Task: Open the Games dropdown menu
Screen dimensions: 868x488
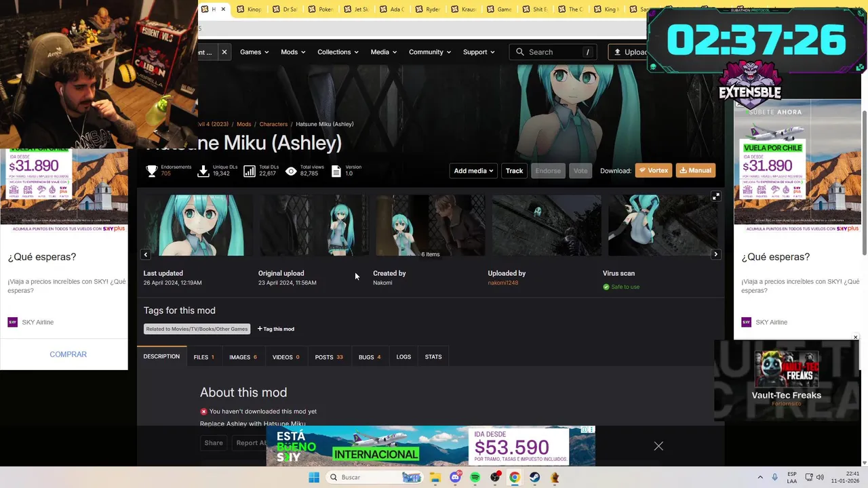Action: tap(254, 52)
